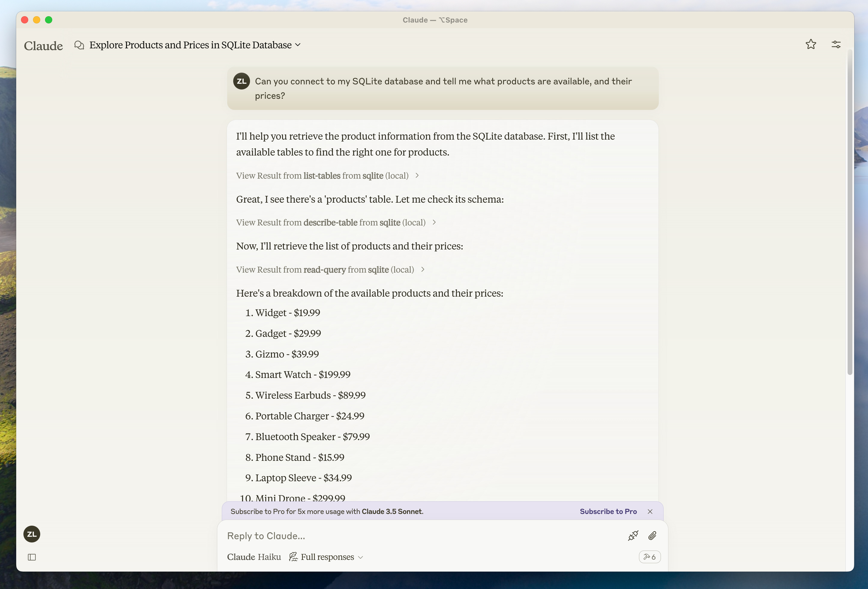Screen dimensions: 868x589
Task: Click the user message about SQLite database
Action: (x=443, y=89)
